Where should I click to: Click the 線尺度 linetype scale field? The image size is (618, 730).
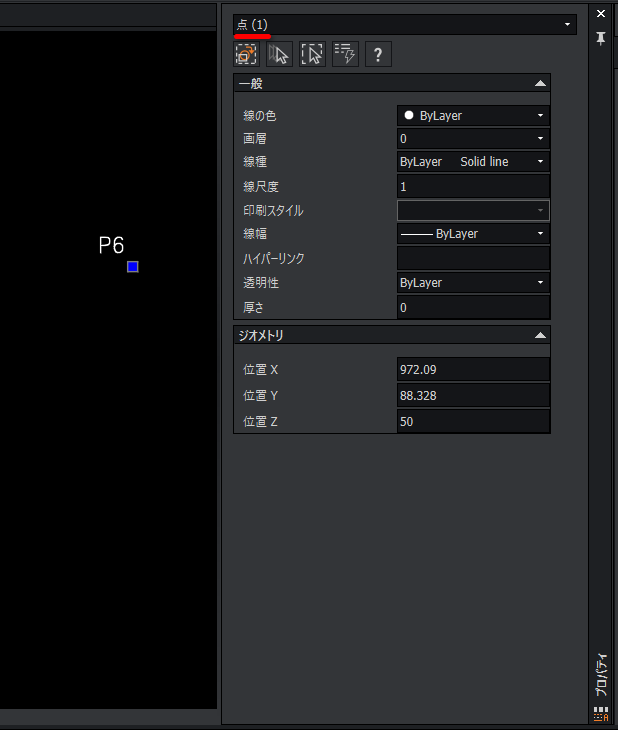pyautogui.click(x=473, y=187)
